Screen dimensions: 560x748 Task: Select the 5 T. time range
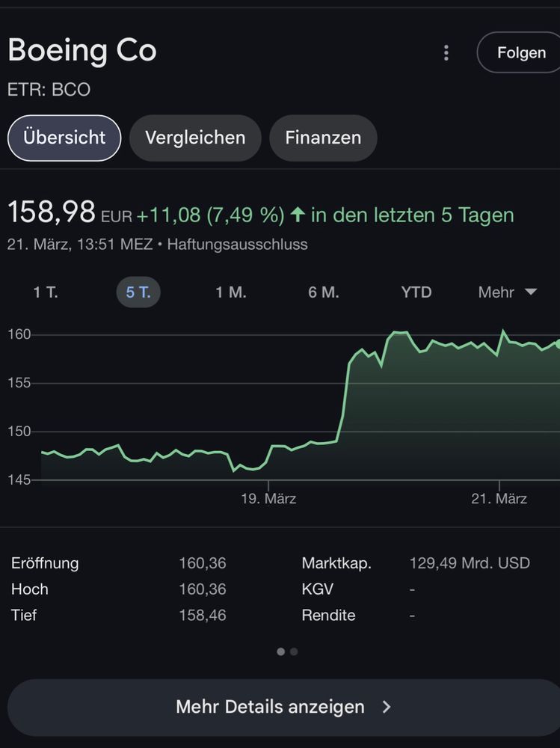coord(138,292)
